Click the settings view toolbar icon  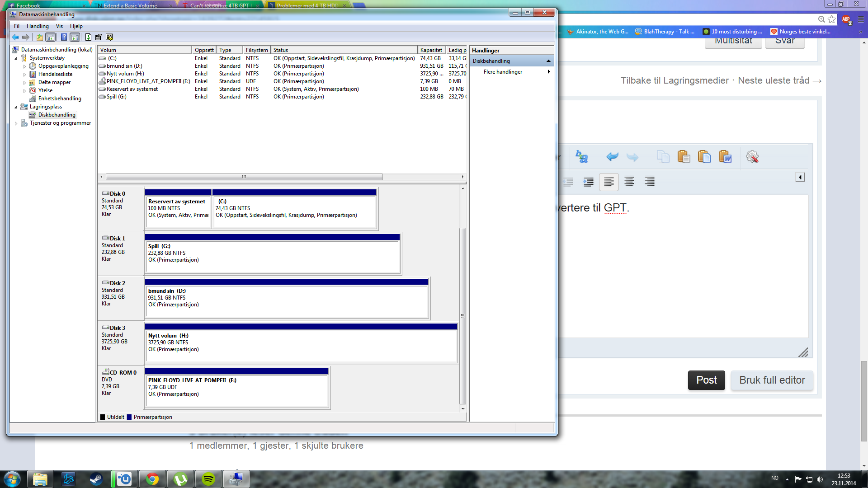coord(109,37)
